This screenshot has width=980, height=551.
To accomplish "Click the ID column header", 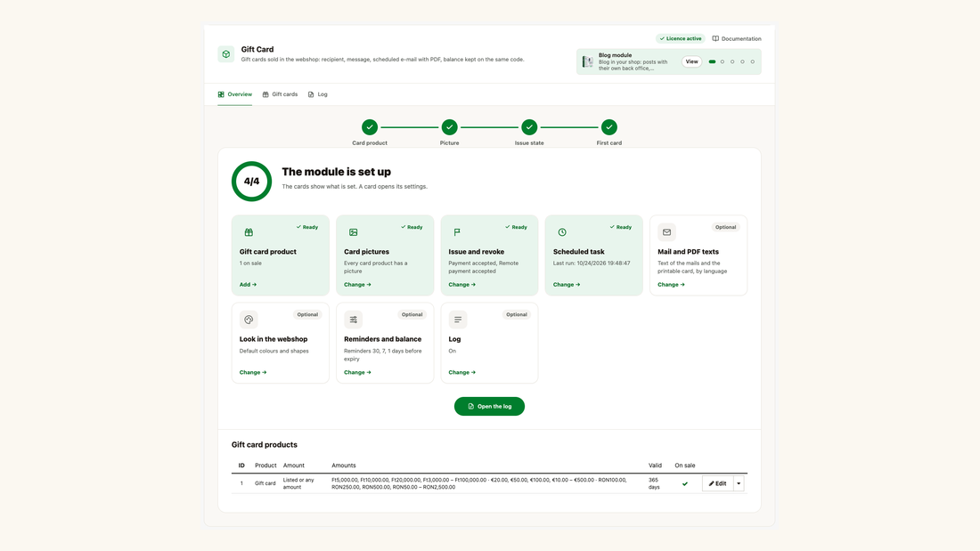I will (x=241, y=466).
